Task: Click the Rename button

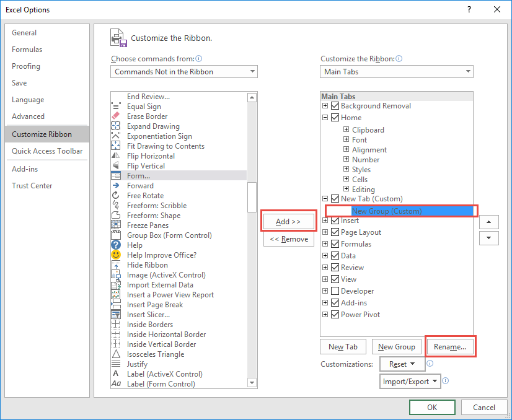Action: [449, 346]
